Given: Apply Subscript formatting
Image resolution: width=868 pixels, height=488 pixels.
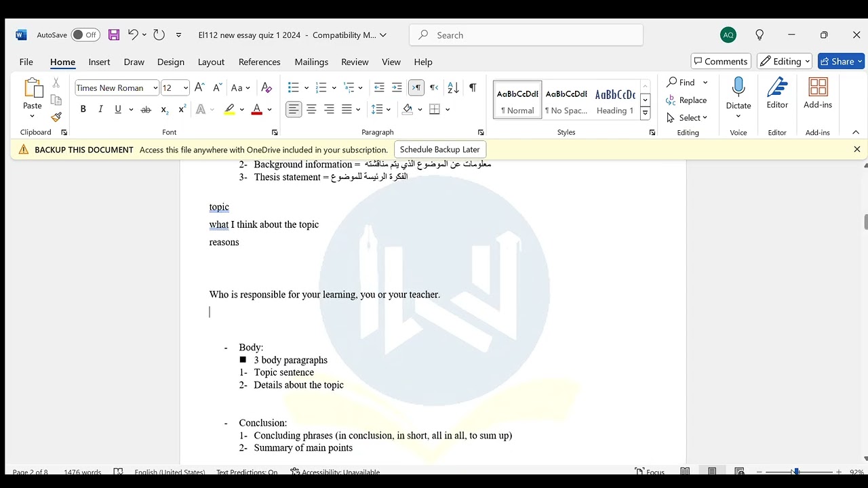Looking at the screenshot, I should (165, 109).
